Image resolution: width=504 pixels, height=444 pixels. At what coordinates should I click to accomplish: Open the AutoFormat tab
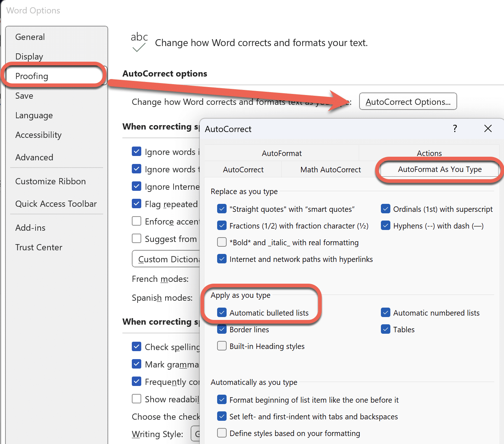tap(281, 153)
